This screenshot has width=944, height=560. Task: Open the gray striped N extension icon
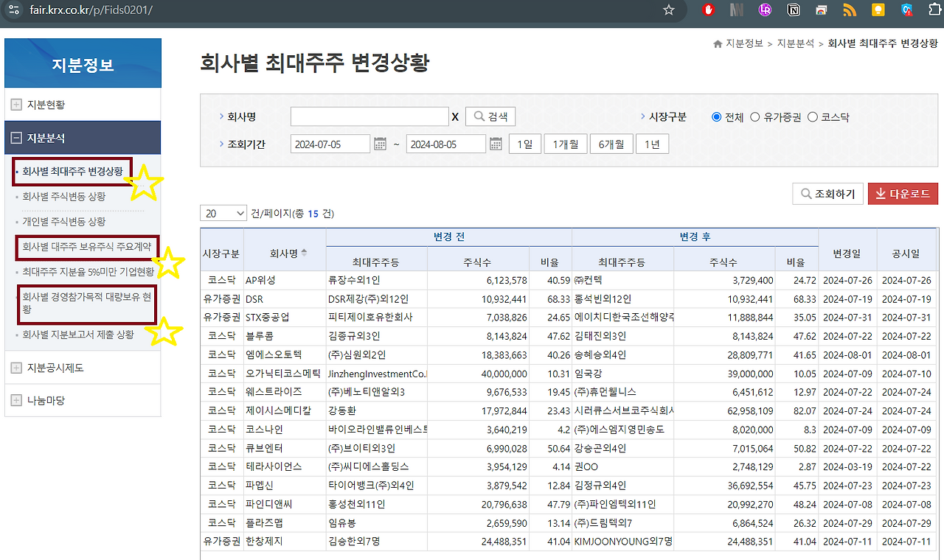pyautogui.click(x=737, y=10)
